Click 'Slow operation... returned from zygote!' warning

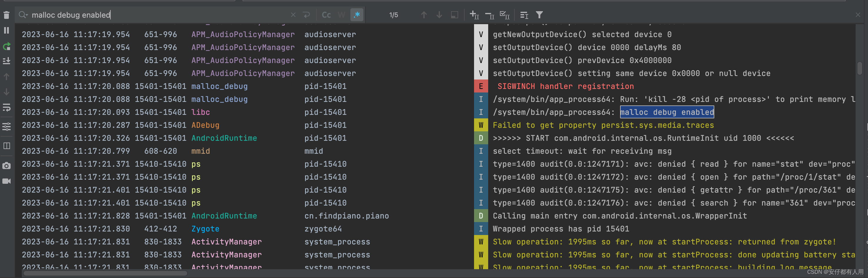[665, 242]
